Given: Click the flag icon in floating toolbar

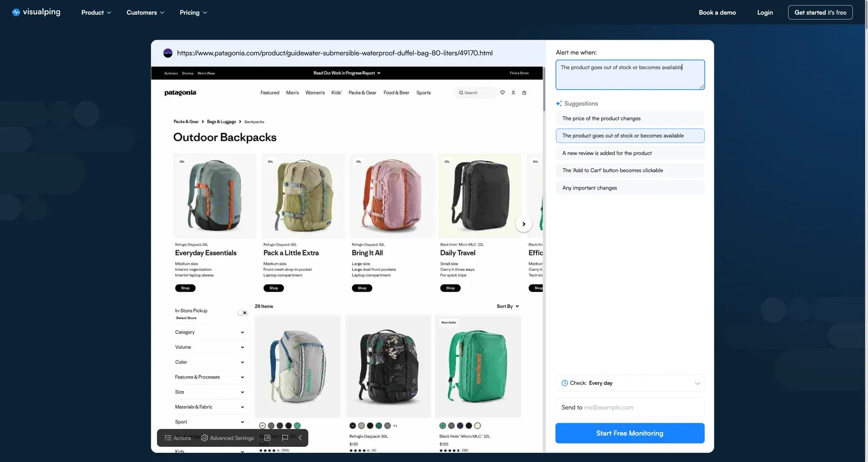Looking at the screenshot, I should pos(285,438).
